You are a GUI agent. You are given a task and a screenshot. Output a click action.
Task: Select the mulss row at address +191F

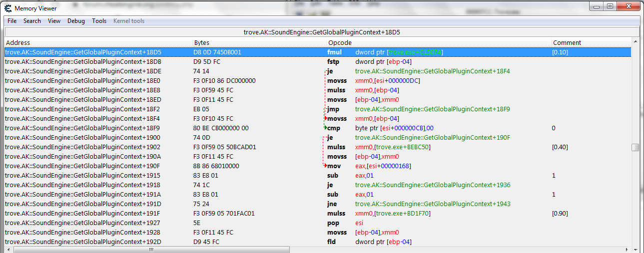[x=317, y=213]
